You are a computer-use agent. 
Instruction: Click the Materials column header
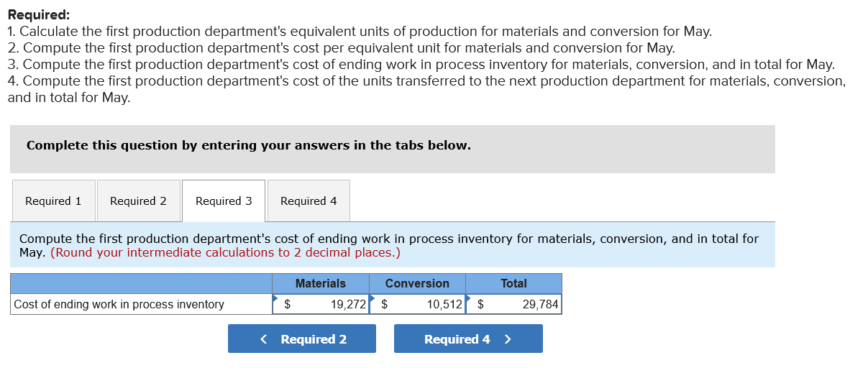(x=321, y=284)
